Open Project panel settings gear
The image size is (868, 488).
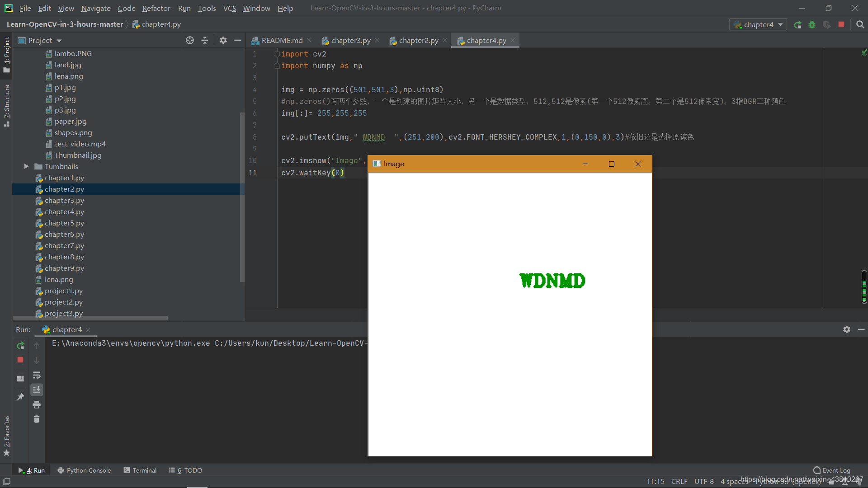coord(223,41)
